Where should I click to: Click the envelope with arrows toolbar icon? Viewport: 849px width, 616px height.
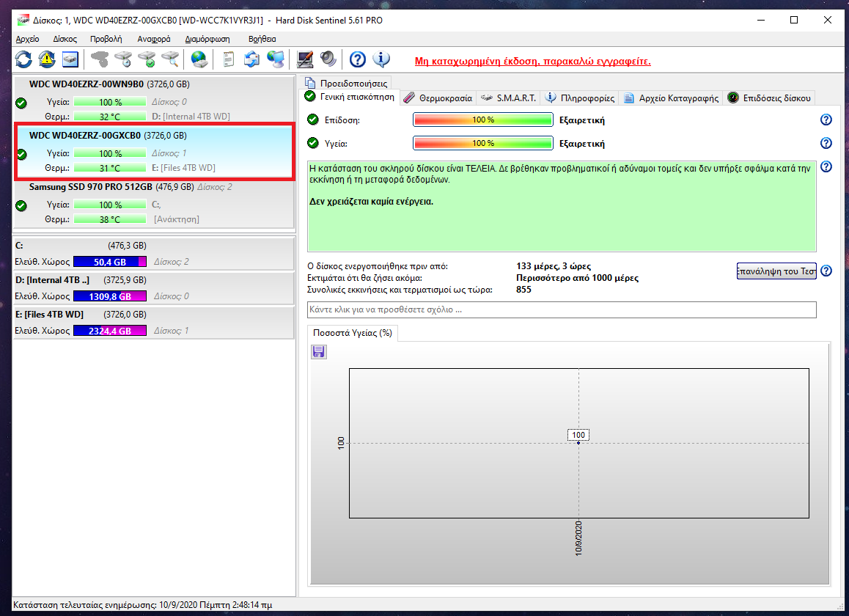coord(251,59)
